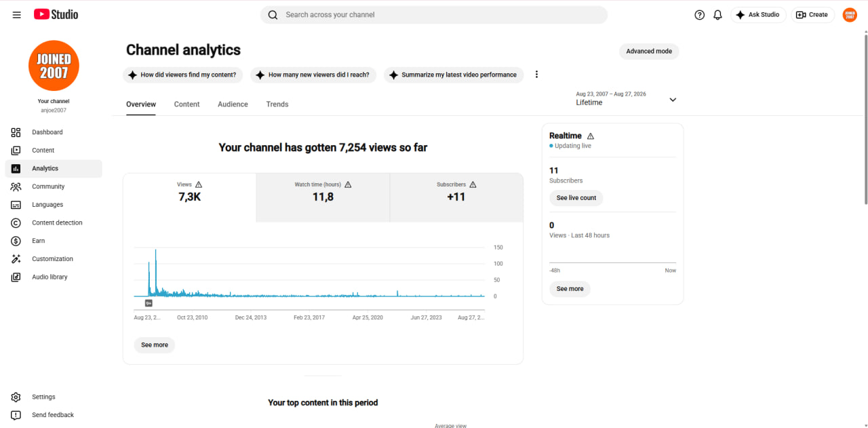Click the Ask Studio button
Viewport: 868px width, 428px height.
pos(758,15)
